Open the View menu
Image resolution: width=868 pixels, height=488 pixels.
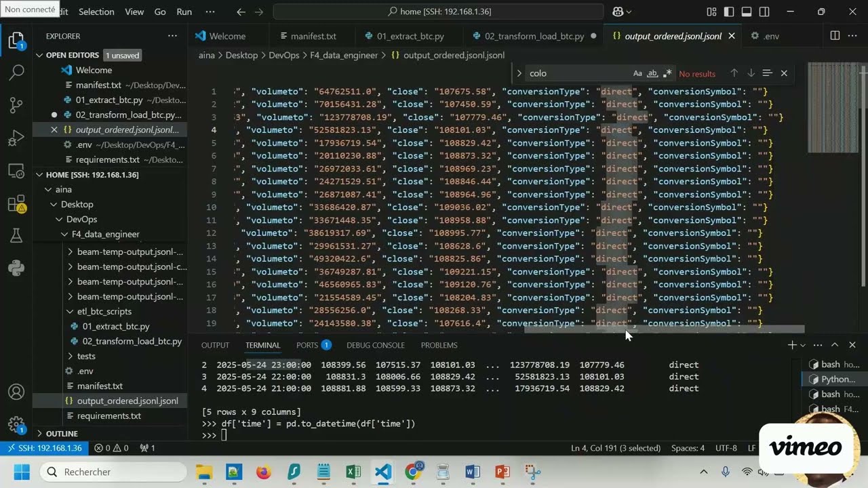tap(134, 12)
